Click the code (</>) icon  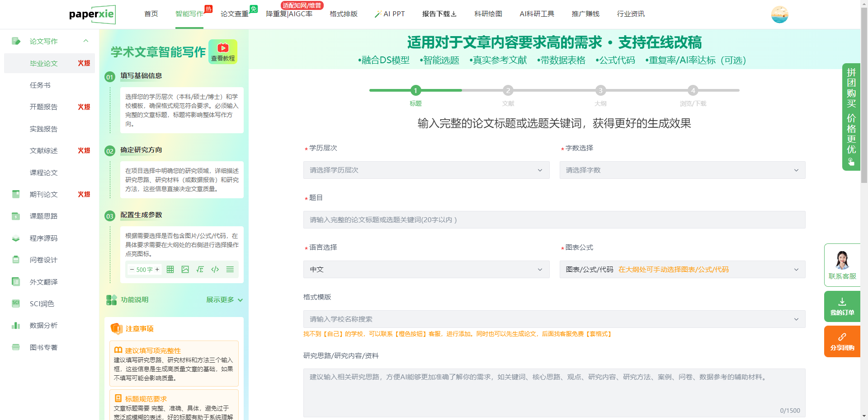[215, 270]
